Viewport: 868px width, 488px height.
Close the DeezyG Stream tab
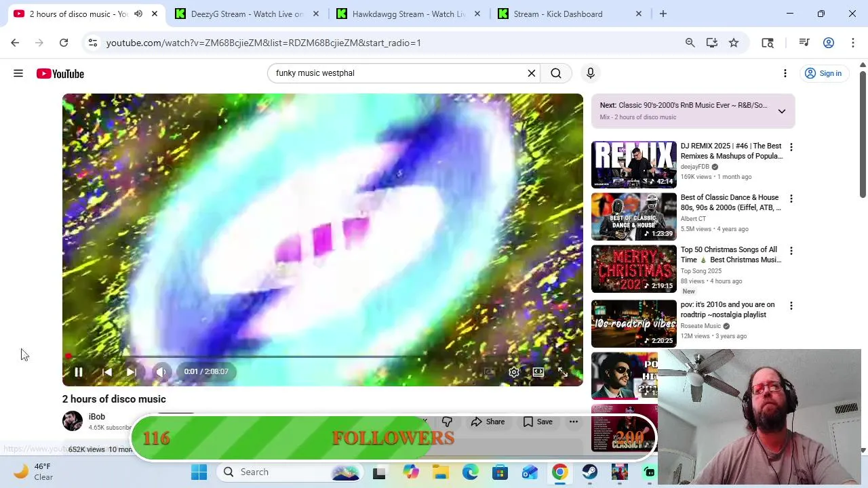(316, 14)
